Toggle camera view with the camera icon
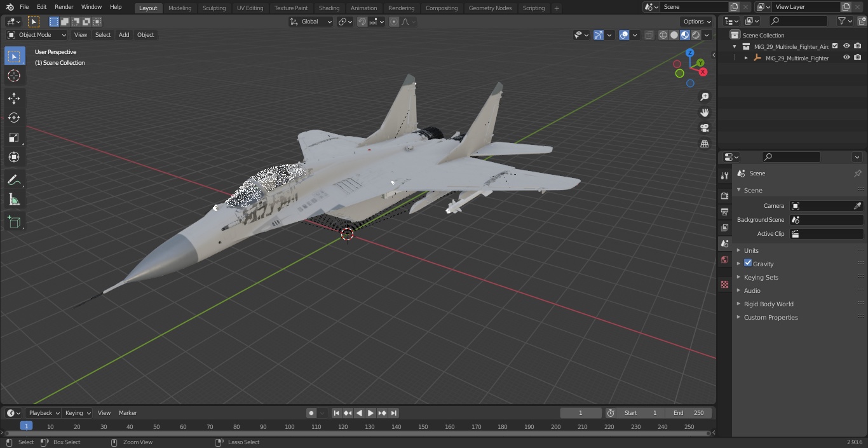 pos(704,128)
